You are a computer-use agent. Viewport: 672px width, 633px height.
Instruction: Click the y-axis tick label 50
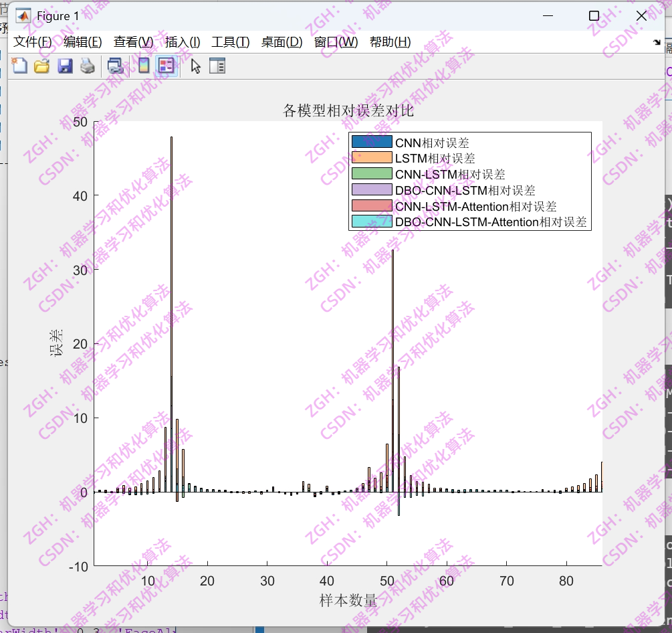80,122
